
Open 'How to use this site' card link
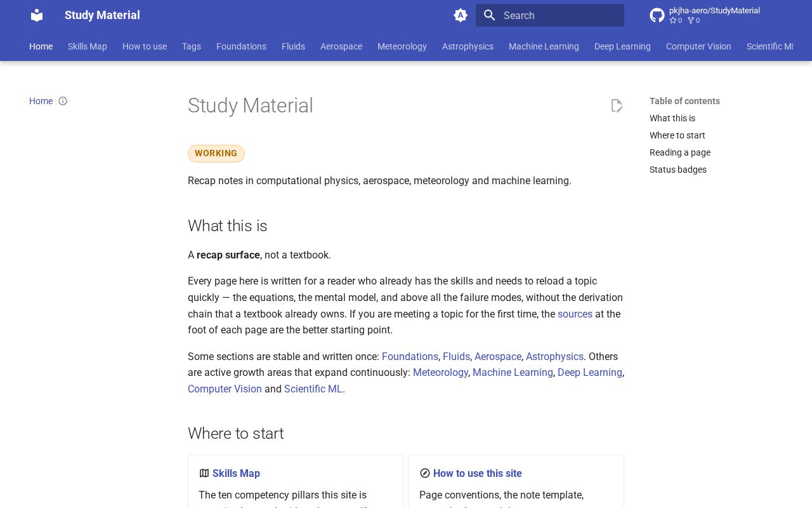click(478, 473)
